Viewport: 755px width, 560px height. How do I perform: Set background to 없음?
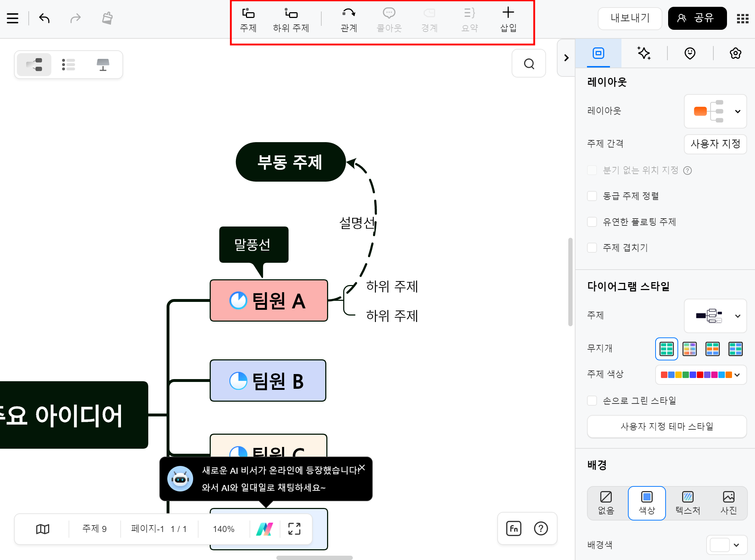coord(606,503)
